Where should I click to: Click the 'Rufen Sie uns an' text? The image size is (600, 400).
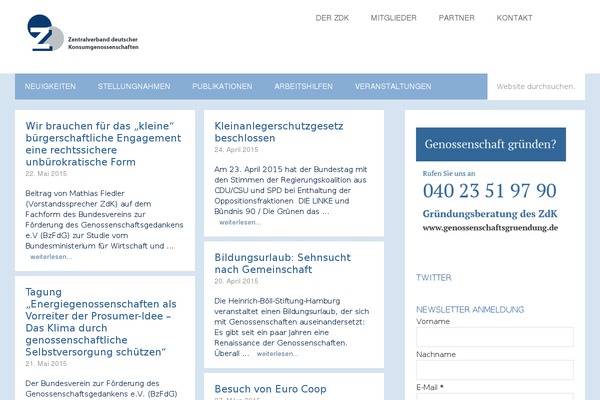449,173
